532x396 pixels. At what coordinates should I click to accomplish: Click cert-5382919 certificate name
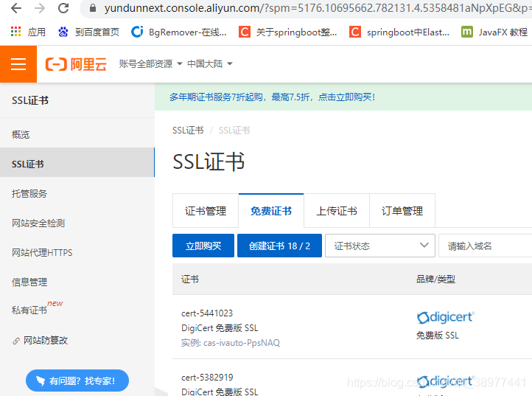click(x=207, y=378)
